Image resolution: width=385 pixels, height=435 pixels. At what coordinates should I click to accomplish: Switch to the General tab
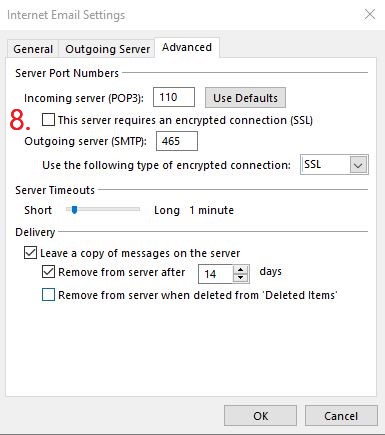pyautogui.click(x=33, y=49)
